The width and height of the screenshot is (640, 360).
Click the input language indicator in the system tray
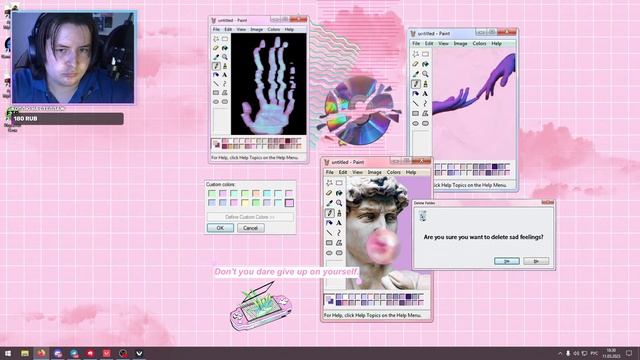(x=594, y=353)
